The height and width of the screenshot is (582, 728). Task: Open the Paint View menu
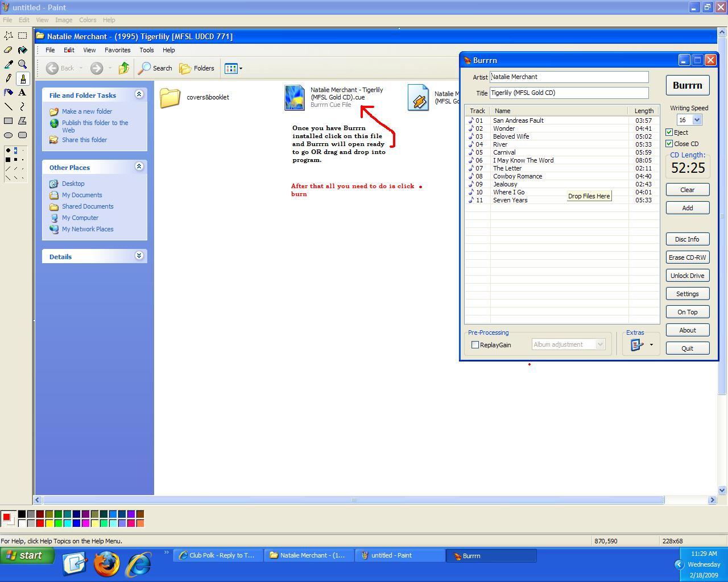pos(42,20)
